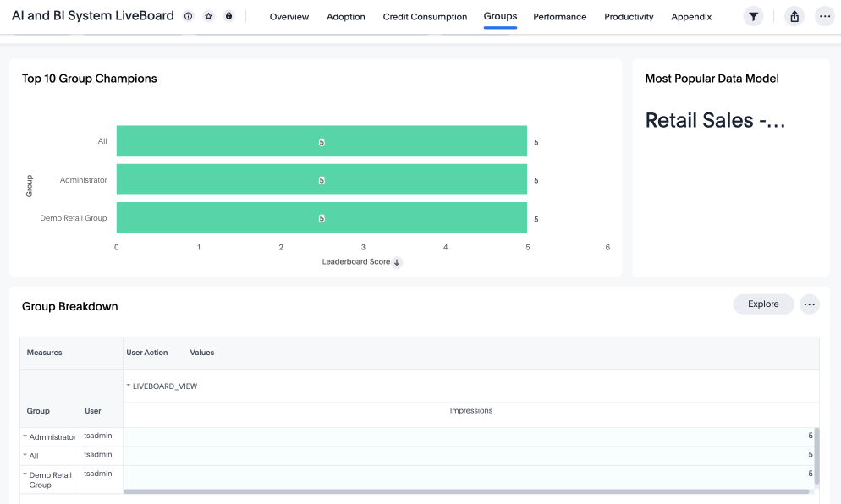Screen dimensions: 841x504
Task: Collapse the Administrator group row
Action: tap(25, 436)
